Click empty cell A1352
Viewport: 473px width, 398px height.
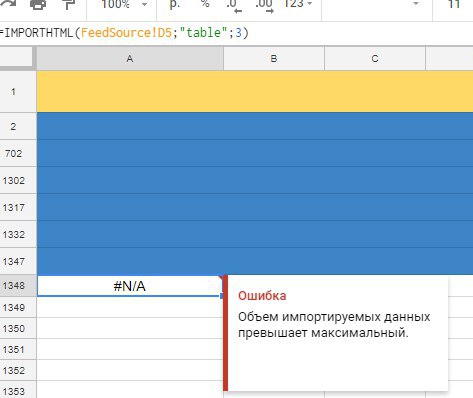130,370
